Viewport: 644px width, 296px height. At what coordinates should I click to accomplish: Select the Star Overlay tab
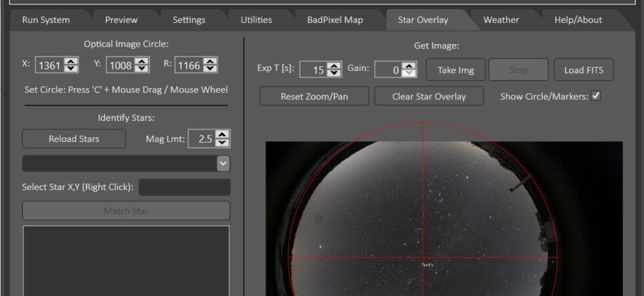(x=423, y=20)
